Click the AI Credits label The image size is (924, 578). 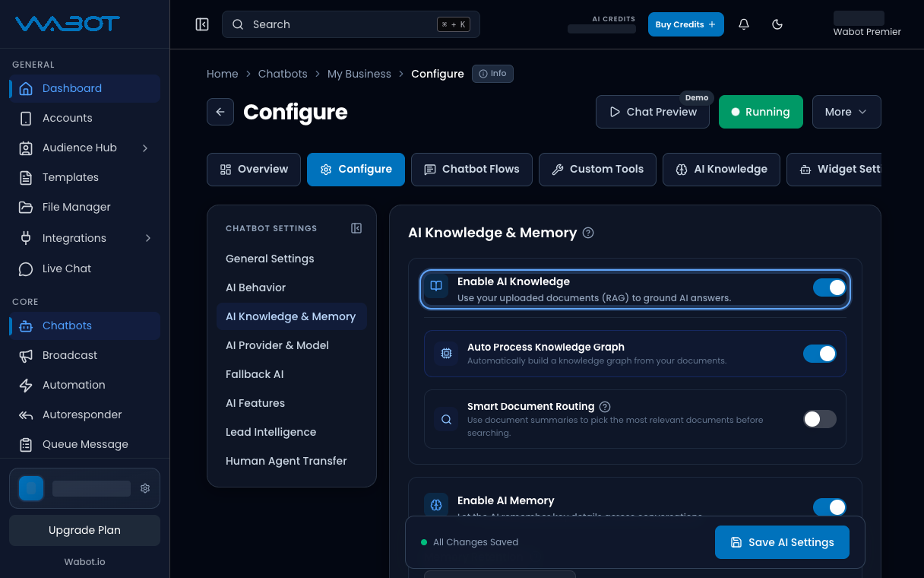[x=614, y=19]
